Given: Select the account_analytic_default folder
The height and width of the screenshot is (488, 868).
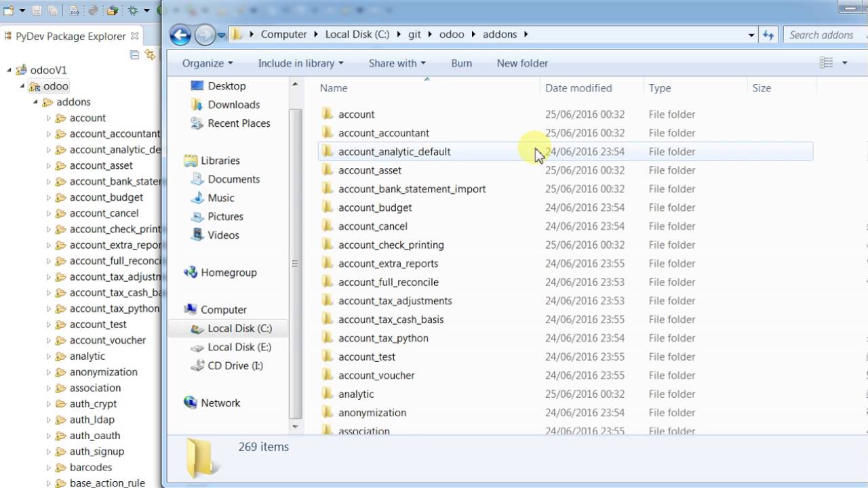Looking at the screenshot, I should pos(565,152).
